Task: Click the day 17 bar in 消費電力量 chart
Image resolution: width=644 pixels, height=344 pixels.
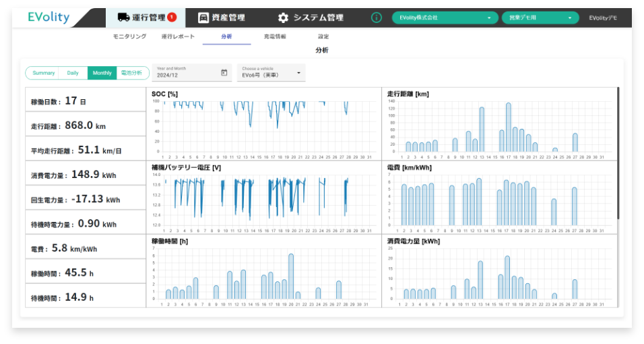Action: coord(507,277)
